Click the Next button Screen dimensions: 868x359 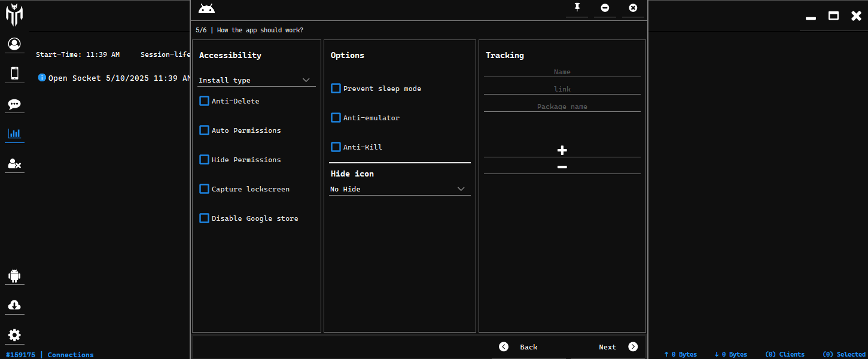[617, 347]
